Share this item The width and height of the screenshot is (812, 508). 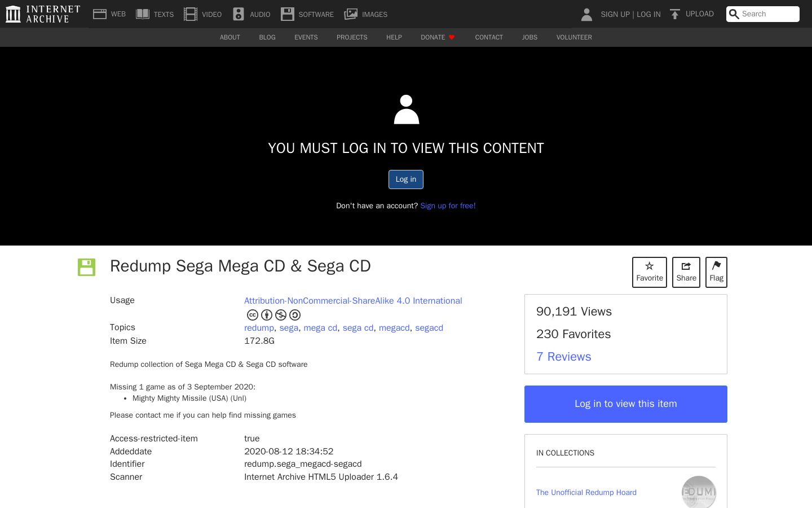686,272
